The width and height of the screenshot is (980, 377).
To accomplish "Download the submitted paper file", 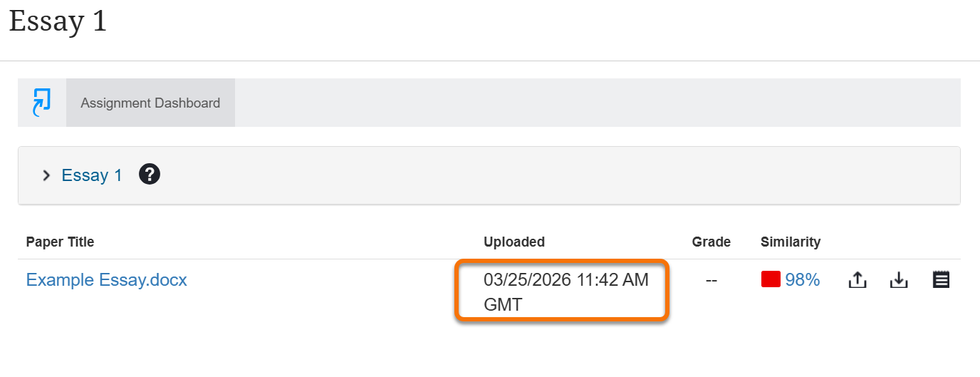I will pos(899,281).
